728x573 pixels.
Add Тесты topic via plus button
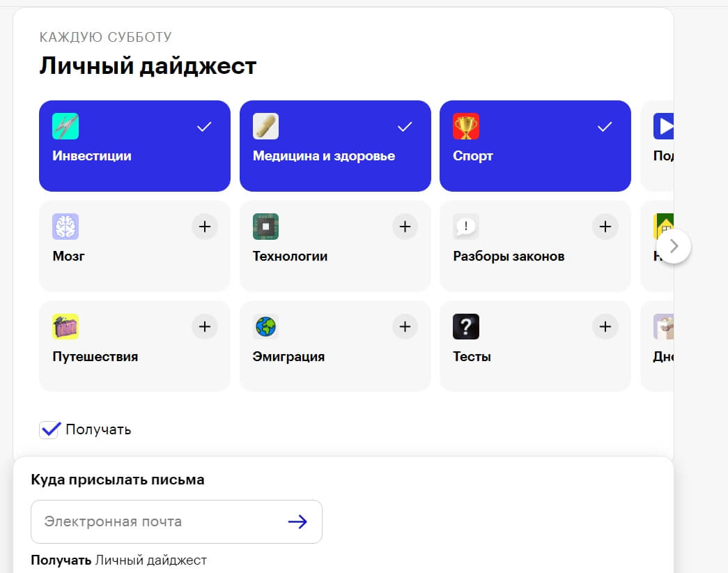click(x=605, y=327)
